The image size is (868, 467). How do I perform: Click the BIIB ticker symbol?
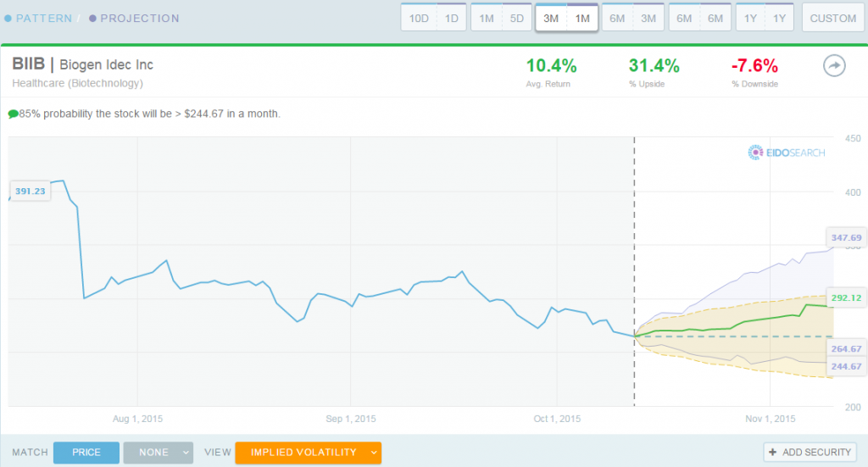coord(28,64)
